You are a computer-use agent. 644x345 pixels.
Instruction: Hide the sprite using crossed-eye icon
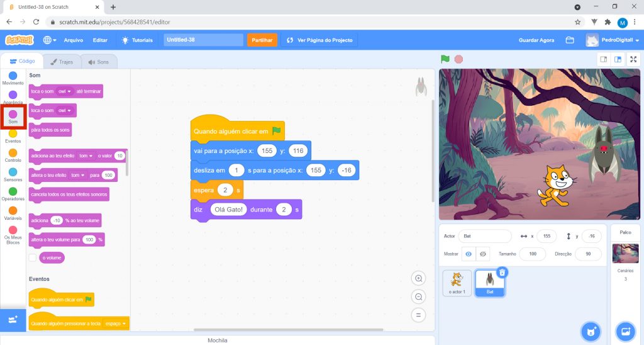(x=483, y=254)
